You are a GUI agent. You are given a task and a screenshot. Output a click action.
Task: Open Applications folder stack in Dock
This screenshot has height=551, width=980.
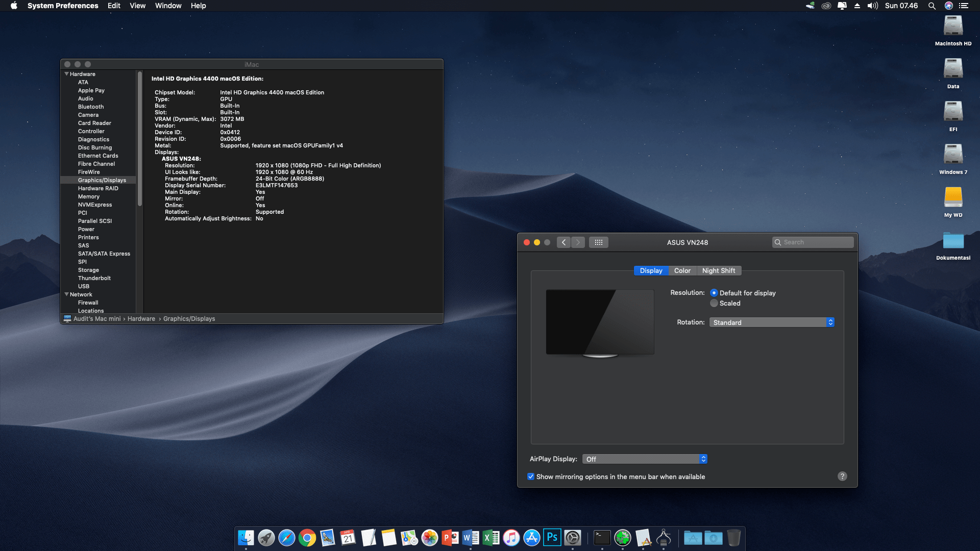pos(693,538)
